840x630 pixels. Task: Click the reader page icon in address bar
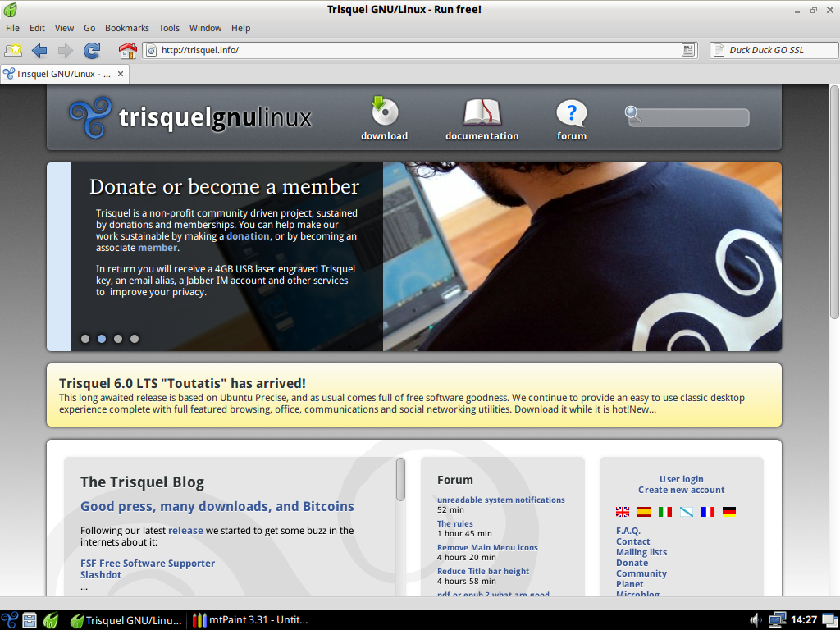point(688,50)
